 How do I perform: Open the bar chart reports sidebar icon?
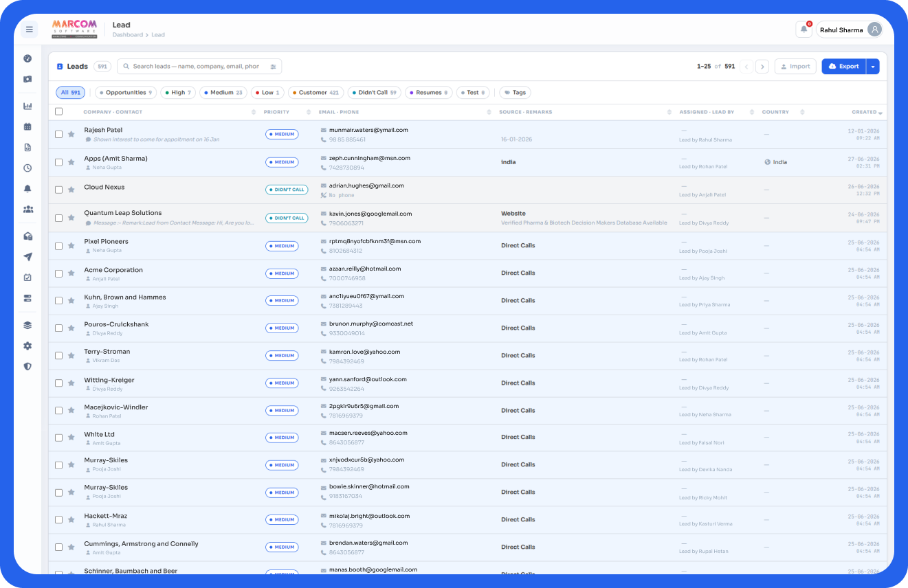coord(27,106)
